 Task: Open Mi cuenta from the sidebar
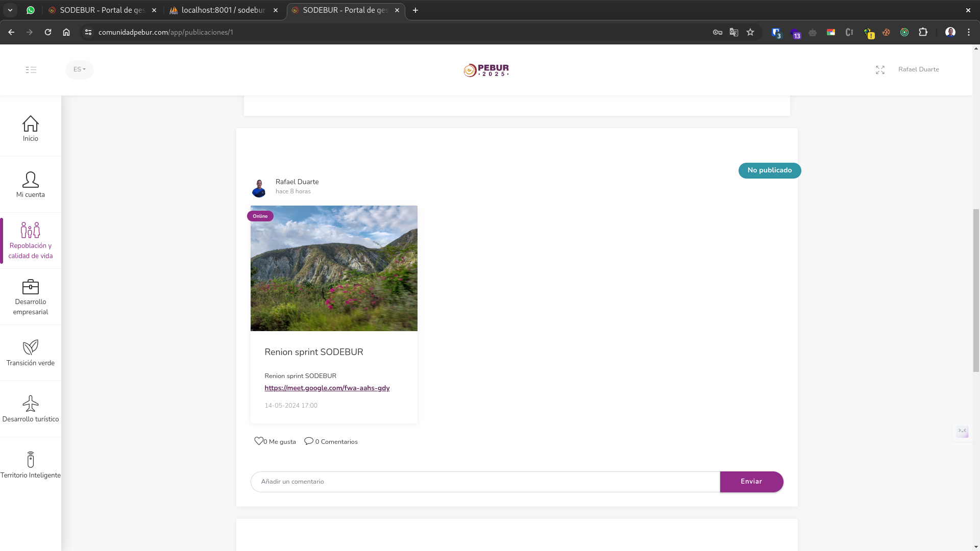coord(31,185)
